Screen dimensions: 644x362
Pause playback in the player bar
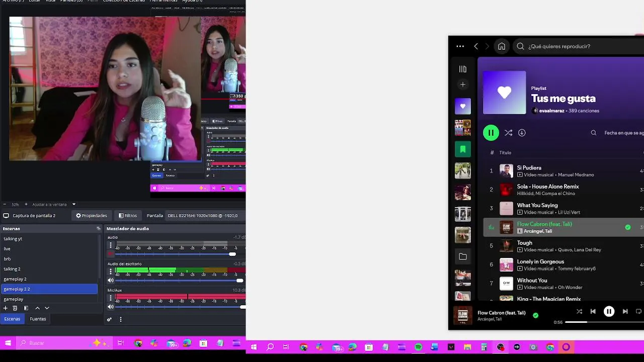pos(609,311)
